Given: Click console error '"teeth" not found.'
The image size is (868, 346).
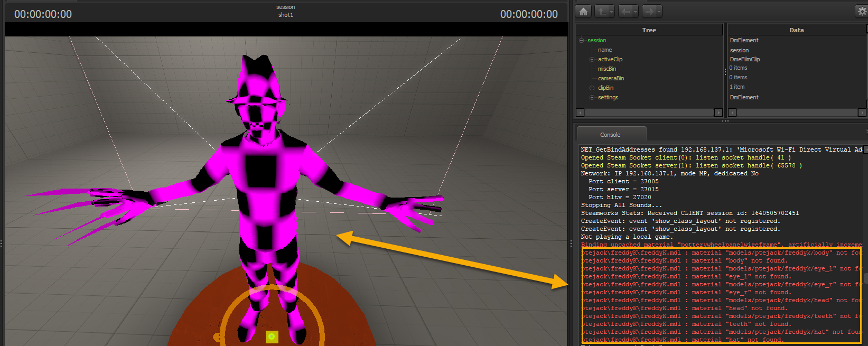Looking at the screenshot, I should 758,324.
